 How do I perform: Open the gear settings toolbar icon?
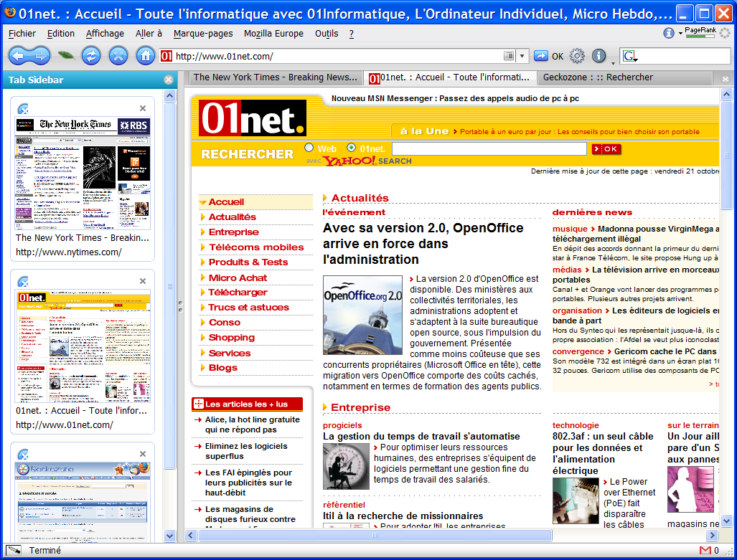coord(577,56)
